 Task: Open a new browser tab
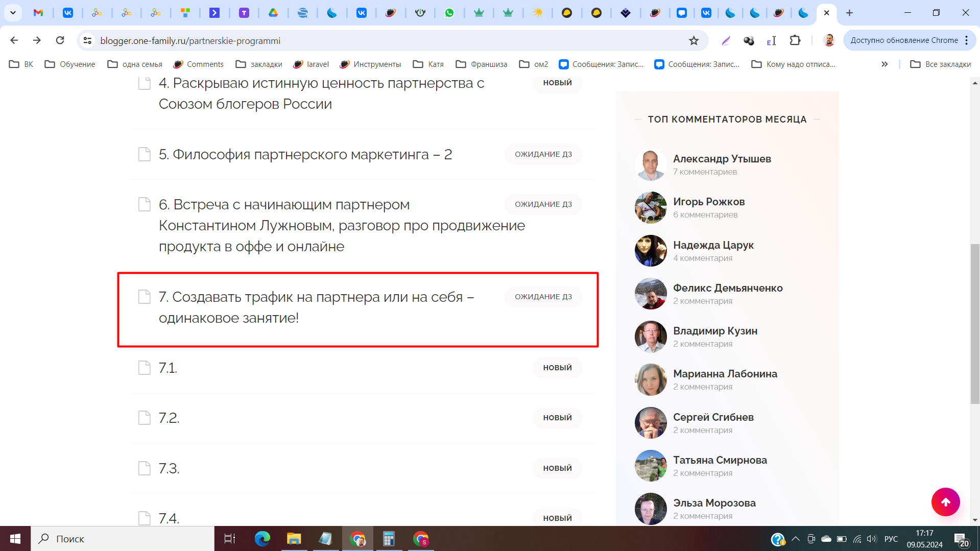pos(849,13)
